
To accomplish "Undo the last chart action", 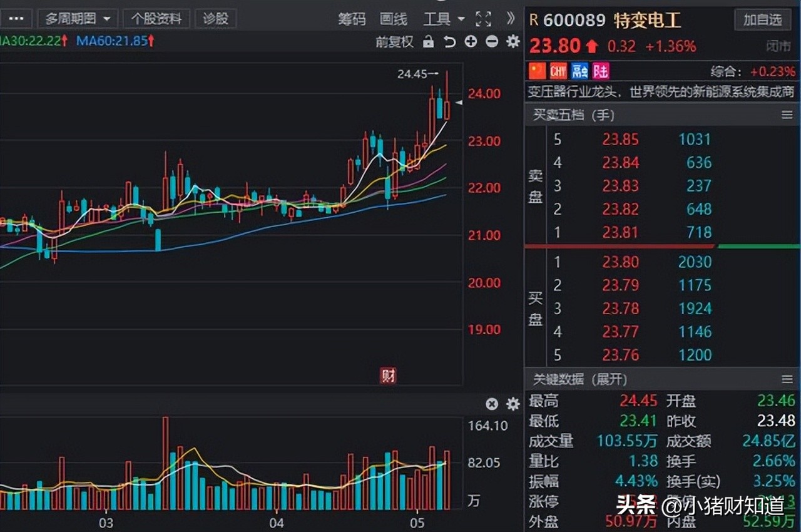I will coord(450,40).
